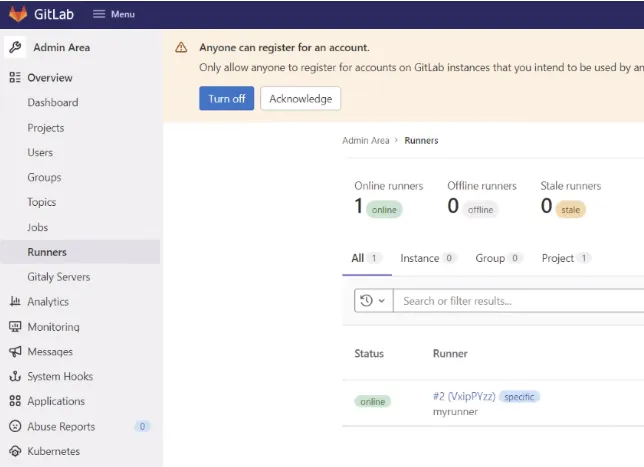This screenshot has height=467, width=644.
Task: Switch to the Project runners tab
Action: pos(566,258)
